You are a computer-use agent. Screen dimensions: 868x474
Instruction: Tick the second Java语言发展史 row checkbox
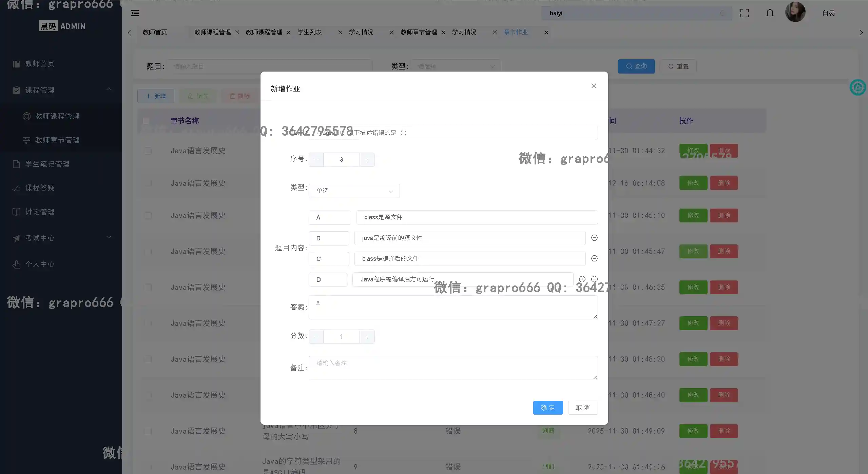click(148, 183)
